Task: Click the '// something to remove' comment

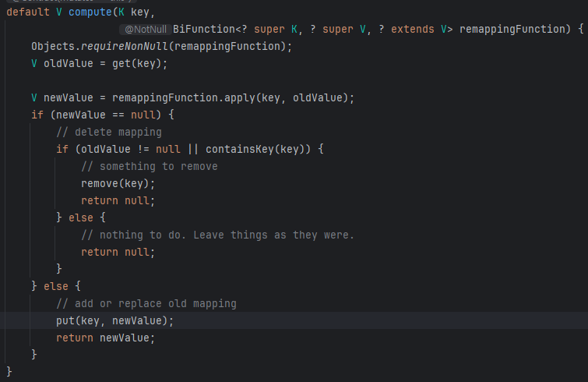Action: (150, 166)
